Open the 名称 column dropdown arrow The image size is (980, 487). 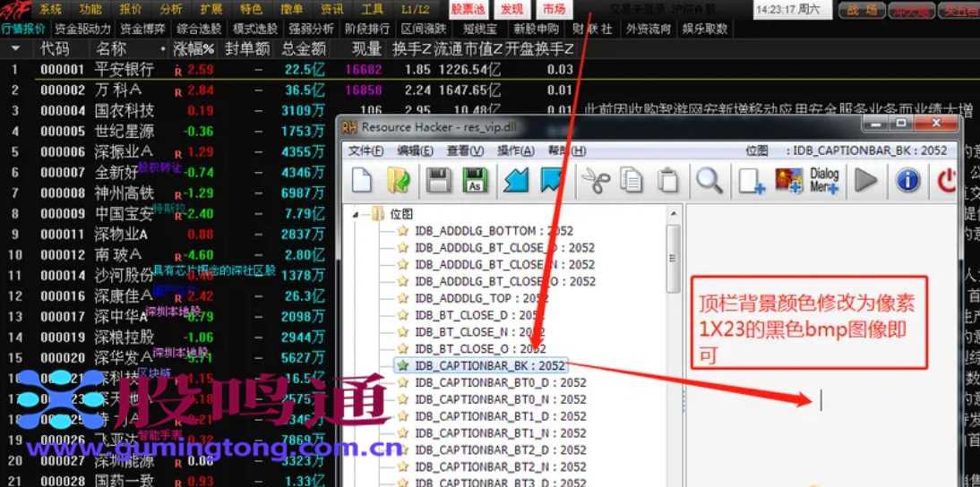point(163,48)
